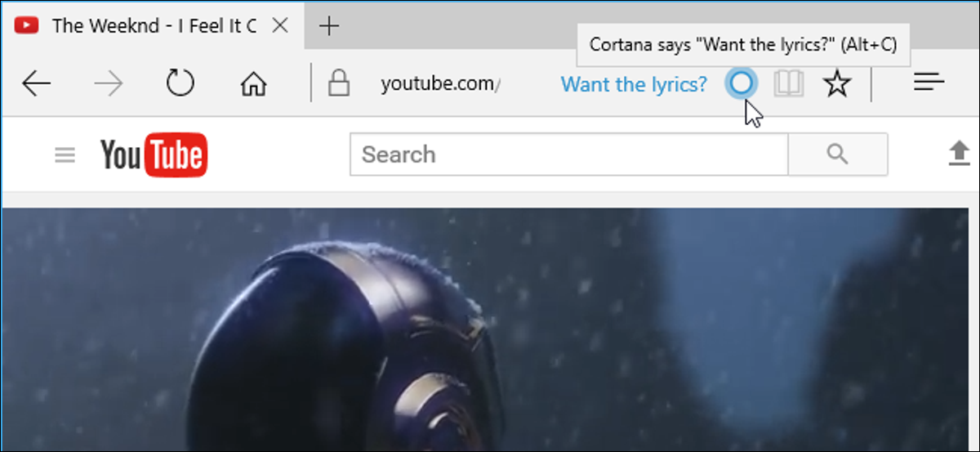Refresh the YouTube page
This screenshot has width=980, height=452.
coord(180,83)
